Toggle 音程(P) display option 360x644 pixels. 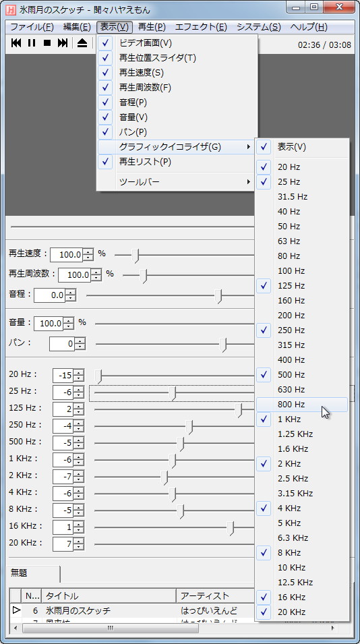(x=177, y=103)
